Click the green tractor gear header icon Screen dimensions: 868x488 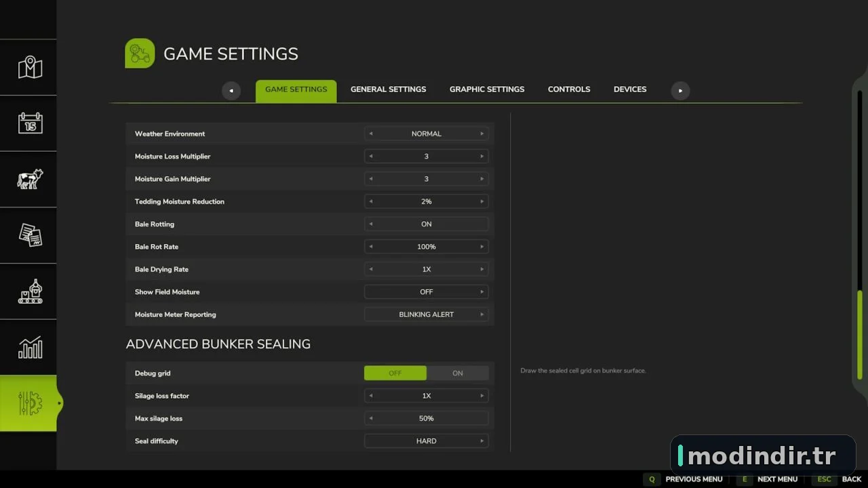pos(140,54)
